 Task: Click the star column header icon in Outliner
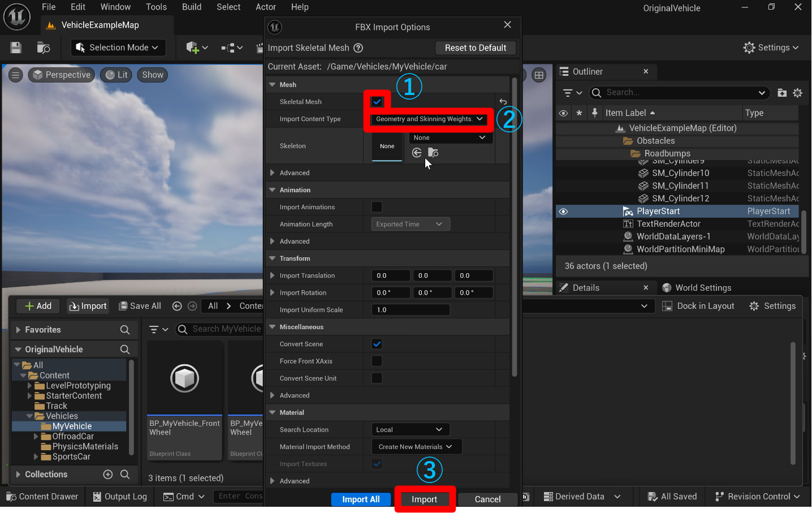point(579,113)
